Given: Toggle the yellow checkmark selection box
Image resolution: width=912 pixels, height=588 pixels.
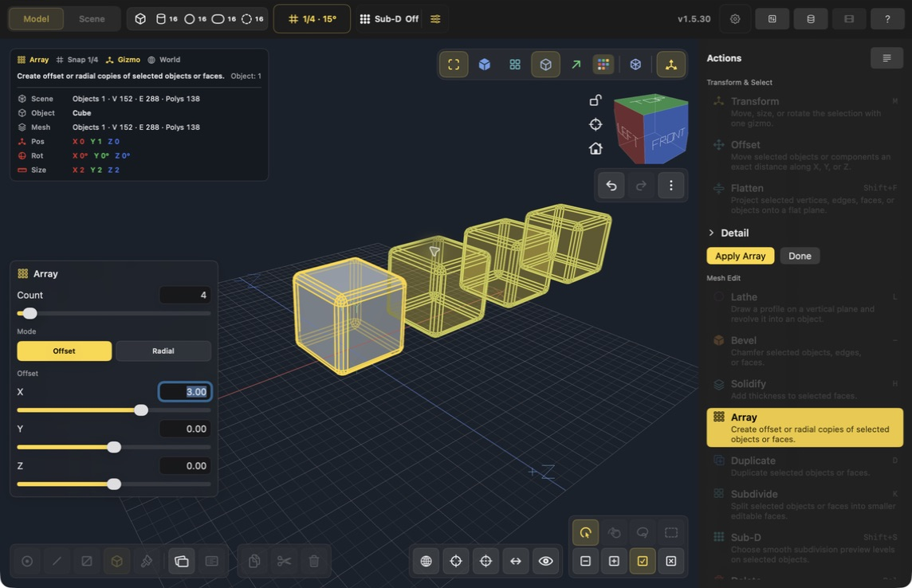Looking at the screenshot, I should 642,561.
